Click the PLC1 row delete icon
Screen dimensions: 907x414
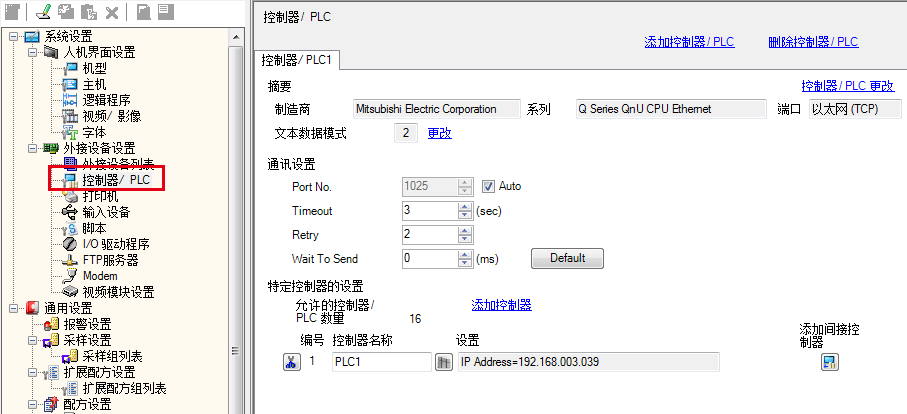(291, 362)
